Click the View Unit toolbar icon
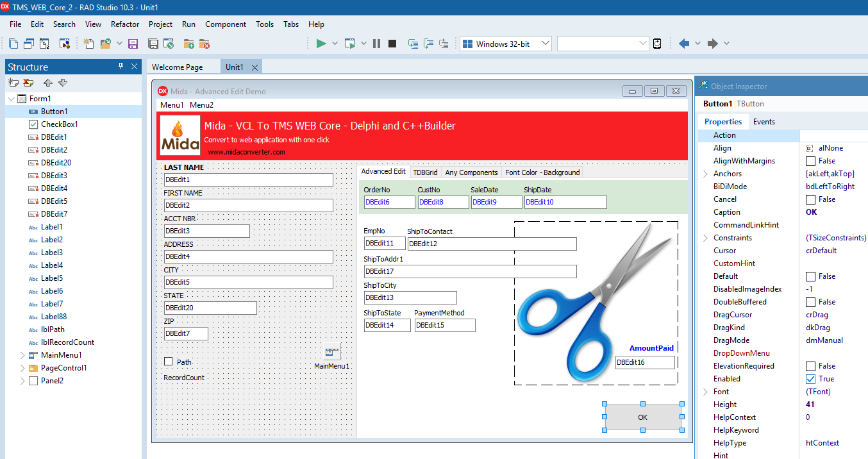This screenshot has height=459, width=868. tap(29, 44)
